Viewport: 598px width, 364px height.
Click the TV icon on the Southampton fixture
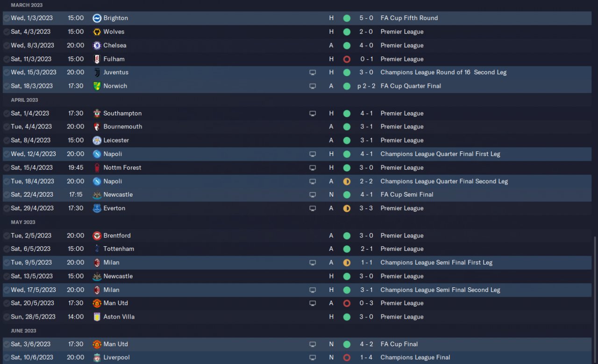pyautogui.click(x=313, y=114)
